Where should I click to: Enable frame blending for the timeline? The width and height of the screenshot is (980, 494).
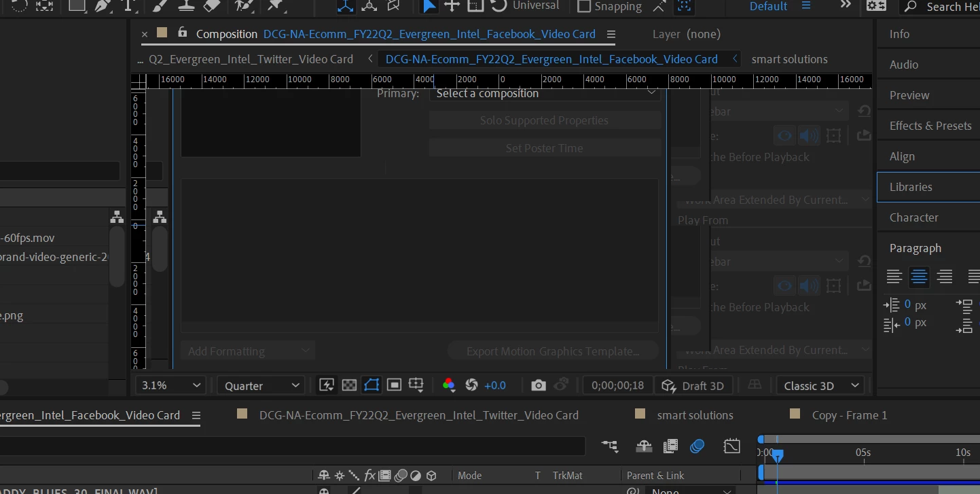click(670, 446)
